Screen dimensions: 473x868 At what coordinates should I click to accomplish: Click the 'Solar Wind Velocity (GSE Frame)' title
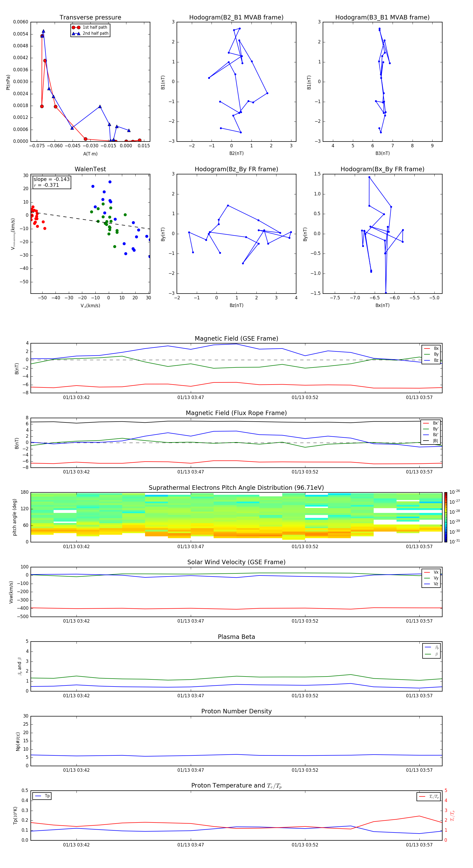point(236,562)
